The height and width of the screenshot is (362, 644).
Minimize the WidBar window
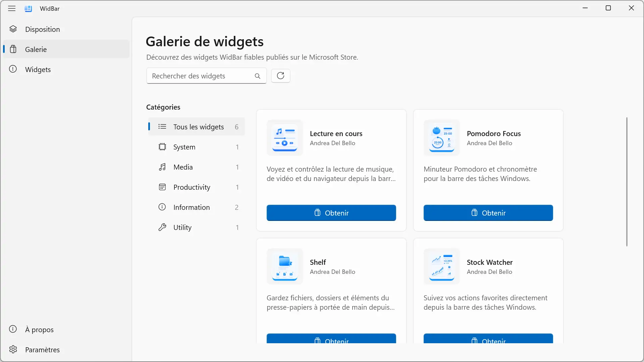tap(585, 8)
